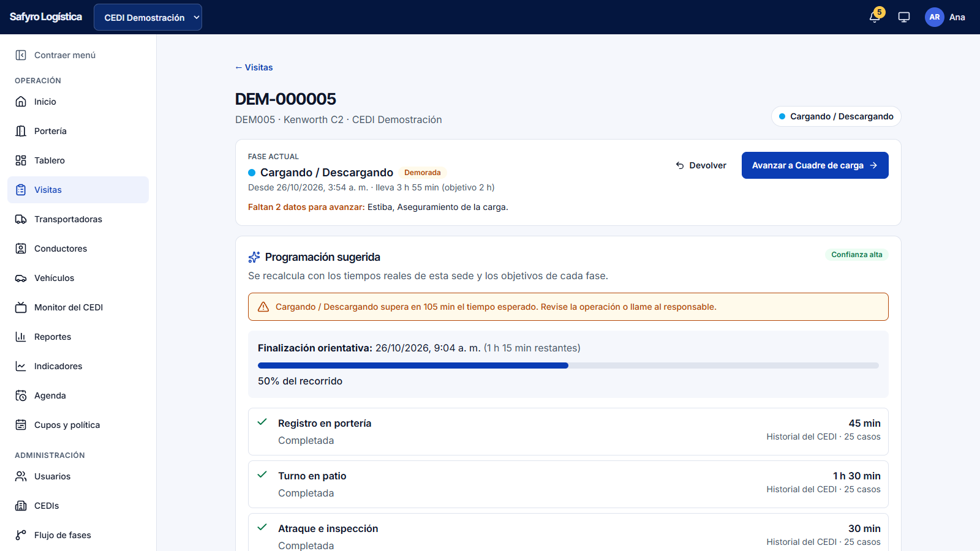This screenshot has height=551, width=980.
Task: Click the Atraque e inspección row
Action: point(568,533)
